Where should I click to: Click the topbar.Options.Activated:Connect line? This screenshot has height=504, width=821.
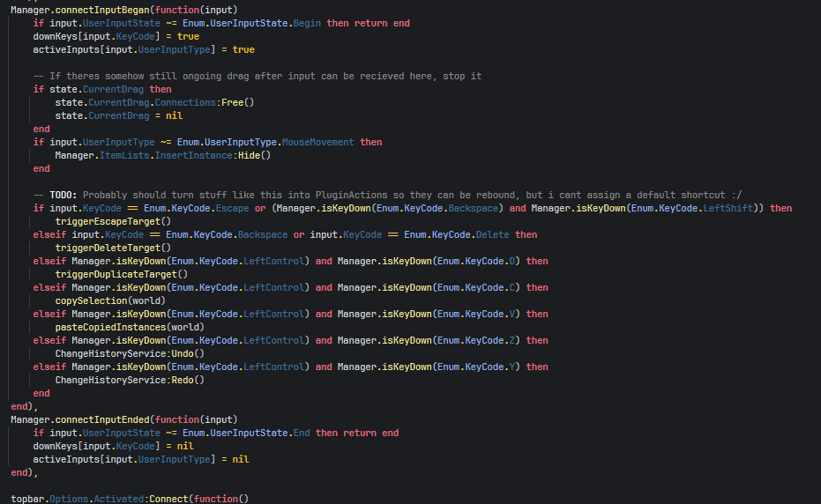click(x=130, y=499)
